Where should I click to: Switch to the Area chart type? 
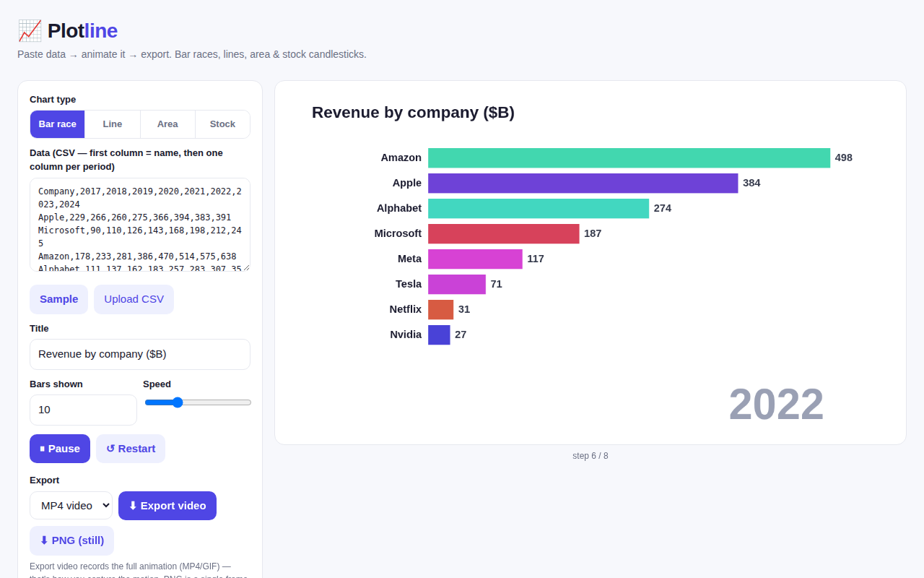coord(167,124)
